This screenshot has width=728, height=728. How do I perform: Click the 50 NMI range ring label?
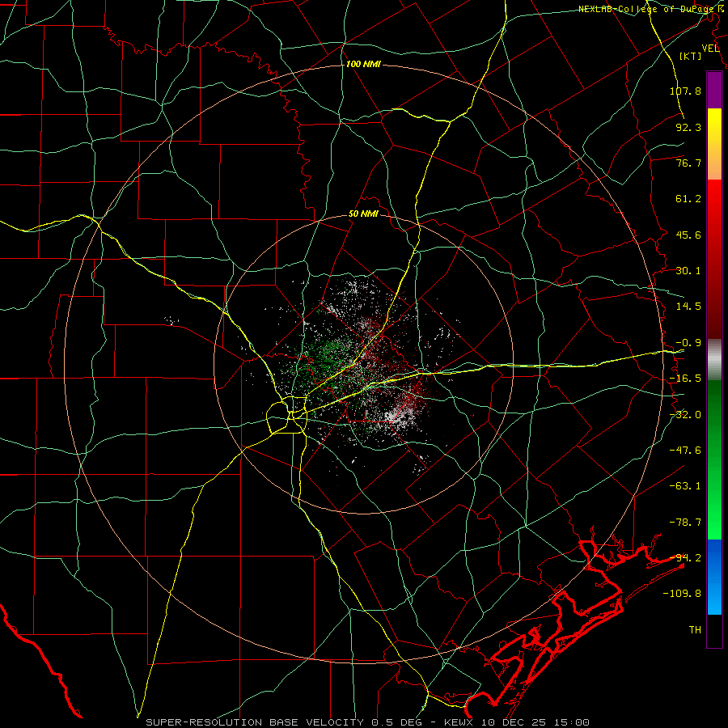pos(363,214)
